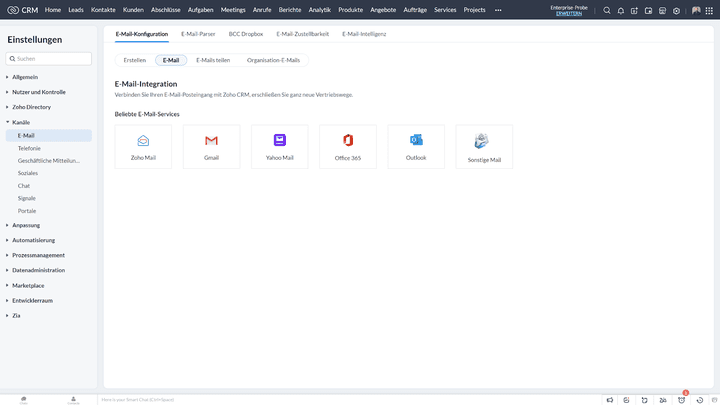Screen dimensions: 720x405
Task: Select the Organisation-E-Mails sub-tab
Action: (x=273, y=60)
